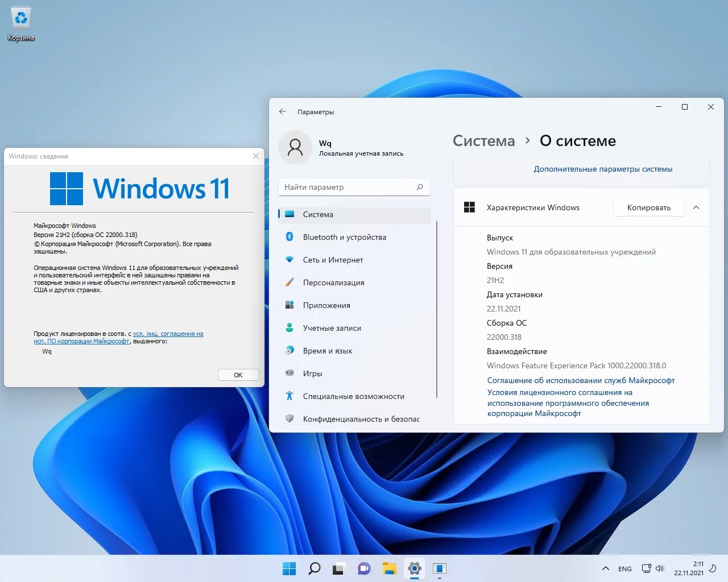728x582 pixels.
Task: Maximize the Параметры window
Action: click(x=685, y=107)
